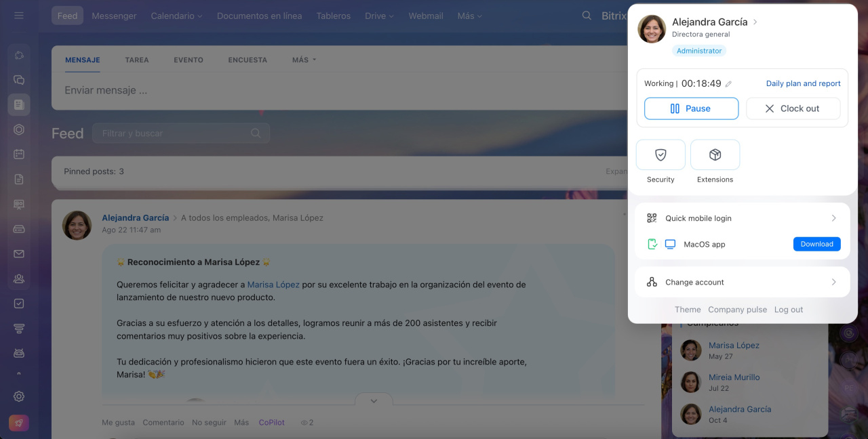This screenshot has height=439, width=868.
Task: Download the MacOS app
Action: (x=816, y=244)
